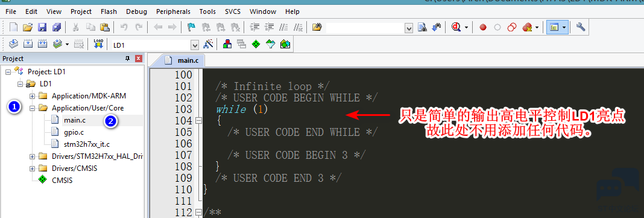644x218 pixels.
Task: Click the Pack Installer icon
Action: click(x=285, y=44)
